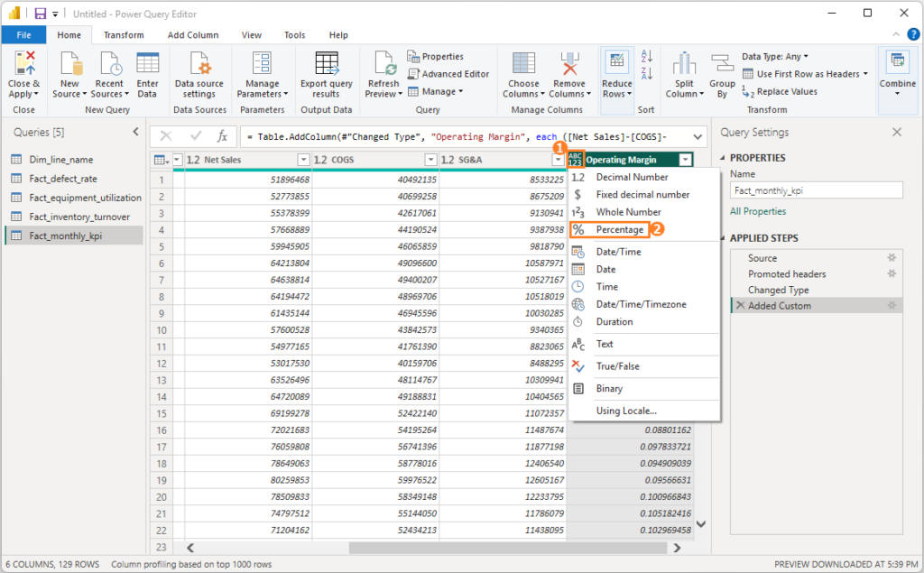Click the Remove Columns icon
This screenshot has height=573, width=924.
pos(569,63)
